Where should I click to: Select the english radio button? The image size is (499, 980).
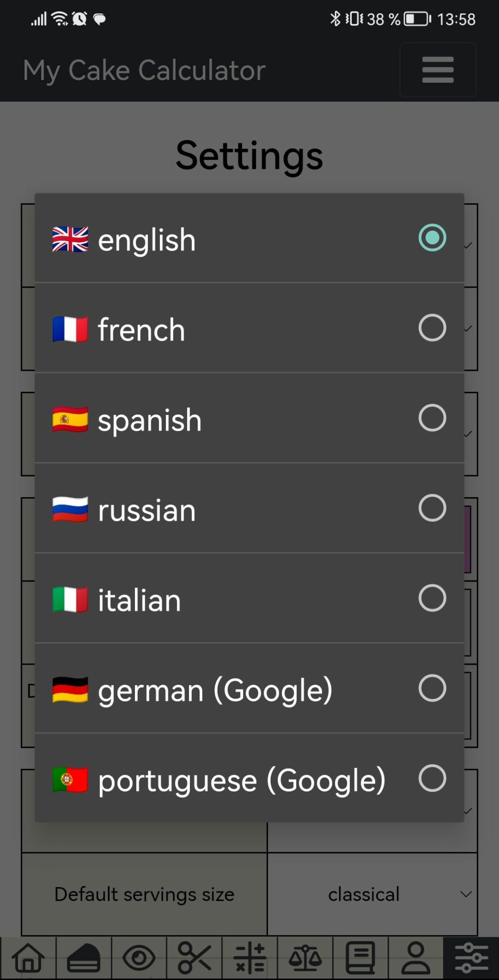pyautogui.click(x=432, y=238)
